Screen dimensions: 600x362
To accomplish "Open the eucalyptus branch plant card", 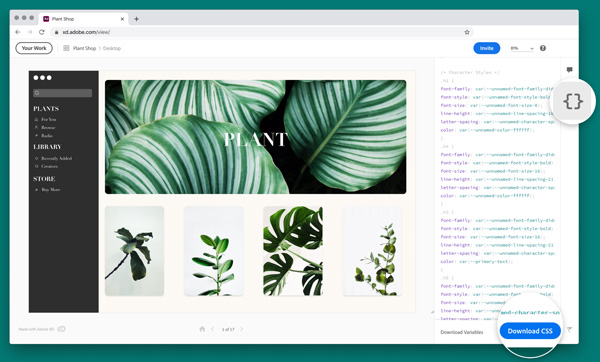I will click(x=372, y=251).
